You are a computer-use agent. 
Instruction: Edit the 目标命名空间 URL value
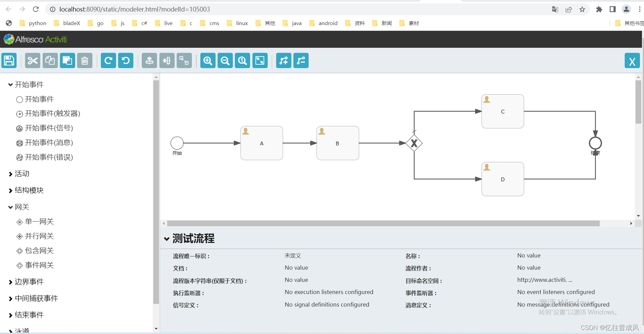coord(545,280)
